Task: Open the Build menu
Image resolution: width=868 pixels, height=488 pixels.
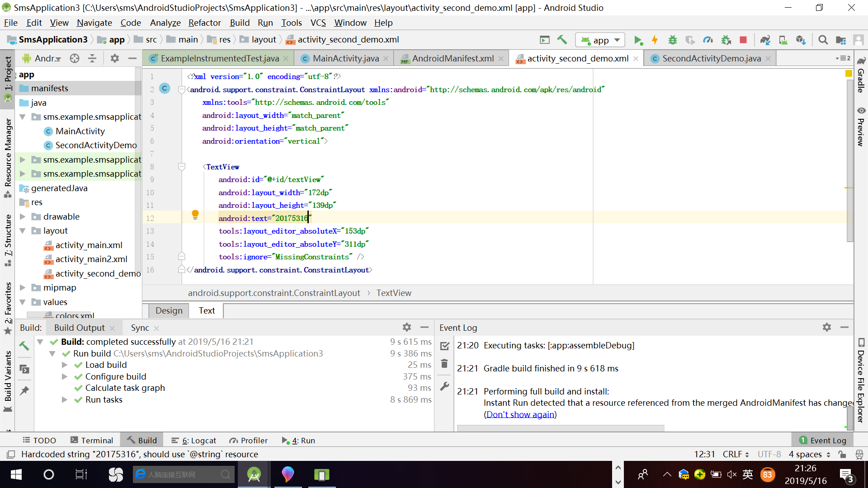Action: click(240, 23)
